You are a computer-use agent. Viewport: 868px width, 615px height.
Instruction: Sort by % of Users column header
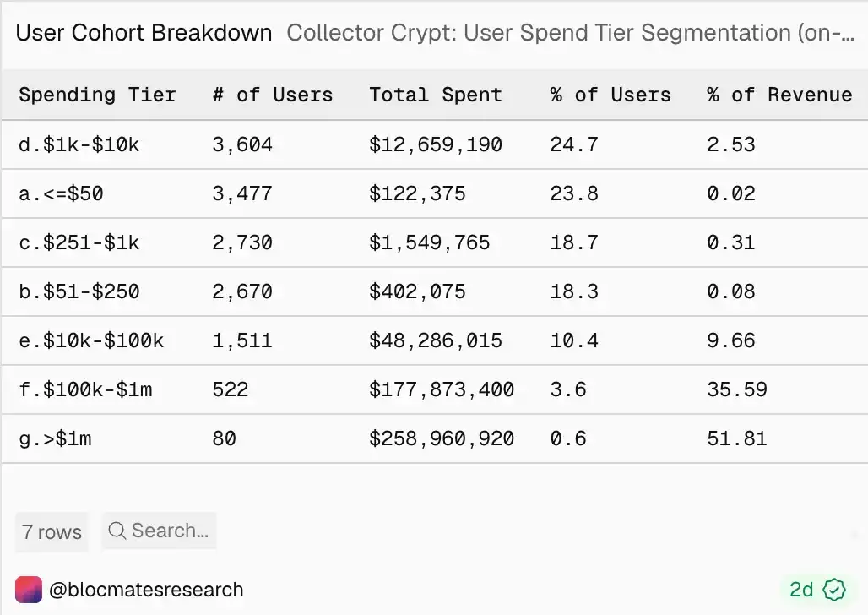[610, 95]
